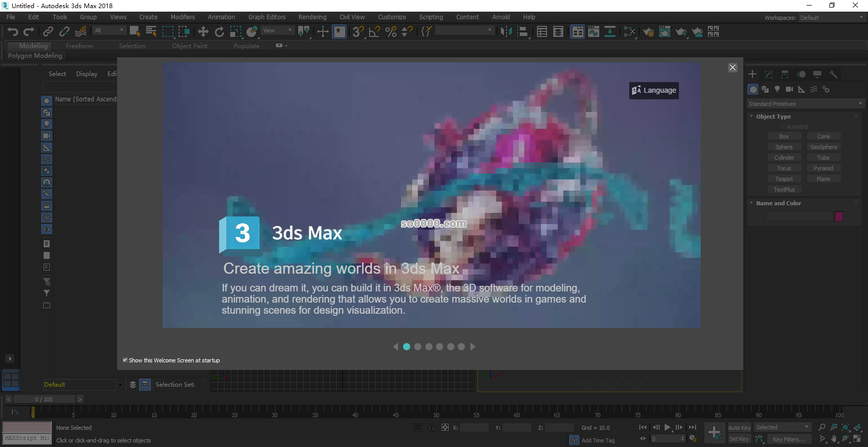Click the object color swatch in Name and Color

(839, 216)
